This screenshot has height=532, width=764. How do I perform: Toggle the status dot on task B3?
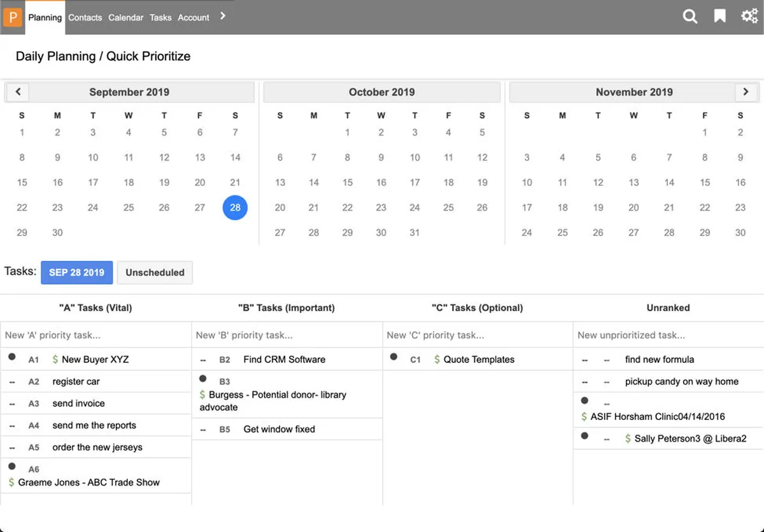[x=203, y=379]
